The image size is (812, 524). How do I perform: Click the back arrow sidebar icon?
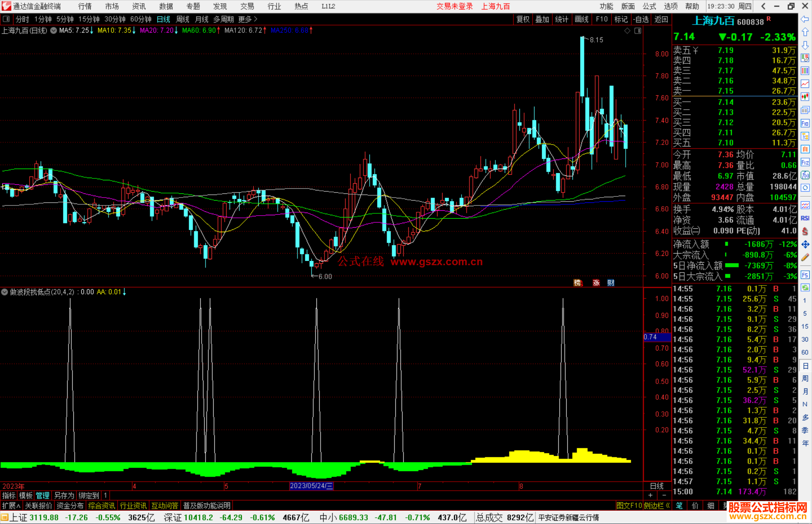tap(805, 19)
